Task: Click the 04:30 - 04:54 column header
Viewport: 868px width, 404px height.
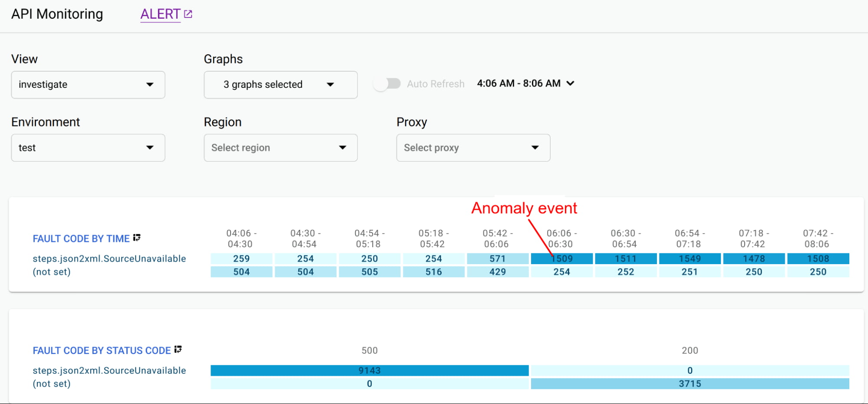Action: (305, 238)
